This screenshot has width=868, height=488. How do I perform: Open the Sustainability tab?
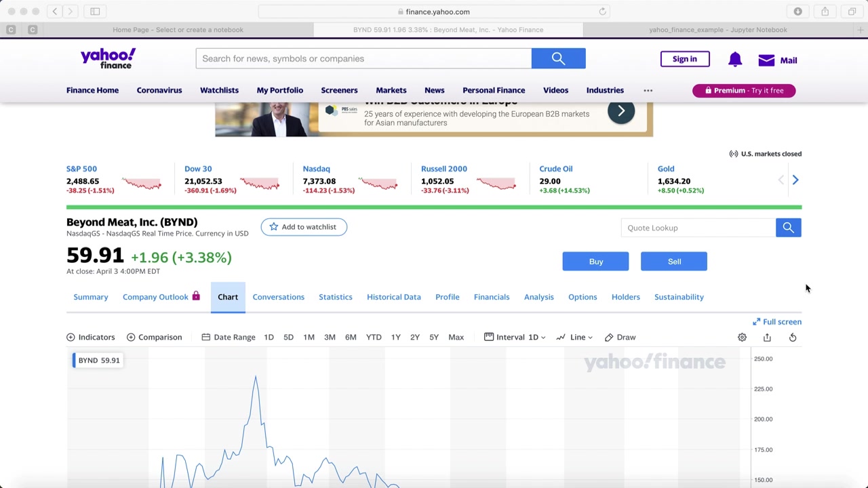[x=679, y=297]
